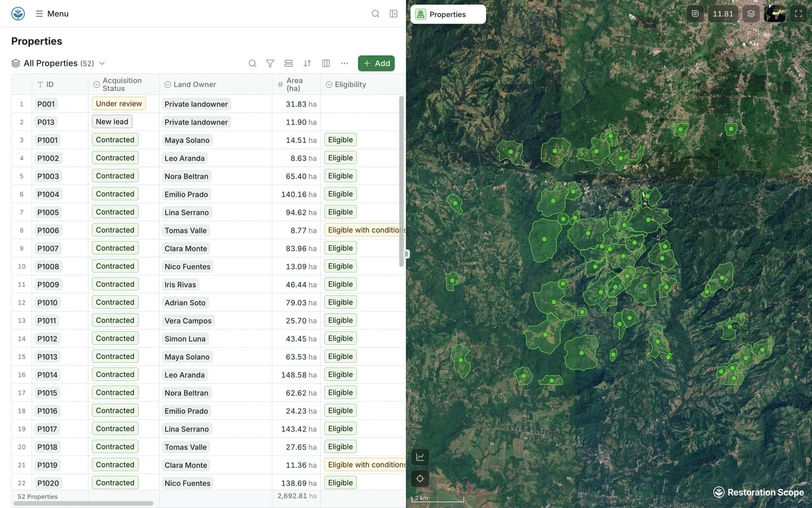Open the column settings icon

point(326,63)
